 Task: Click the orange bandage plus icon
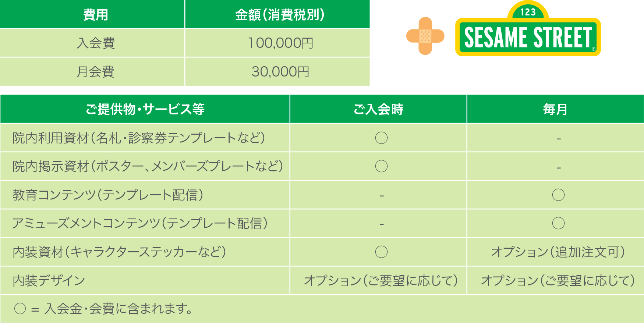(x=425, y=36)
